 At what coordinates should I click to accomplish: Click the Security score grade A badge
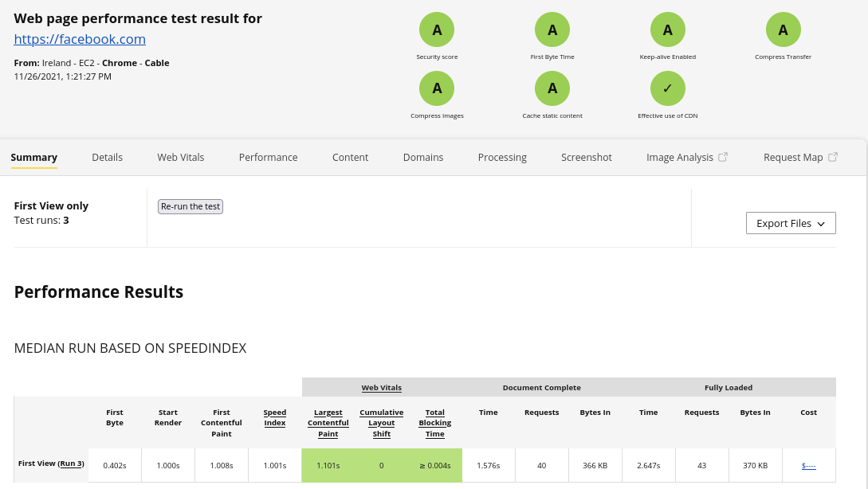(x=437, y=30)
